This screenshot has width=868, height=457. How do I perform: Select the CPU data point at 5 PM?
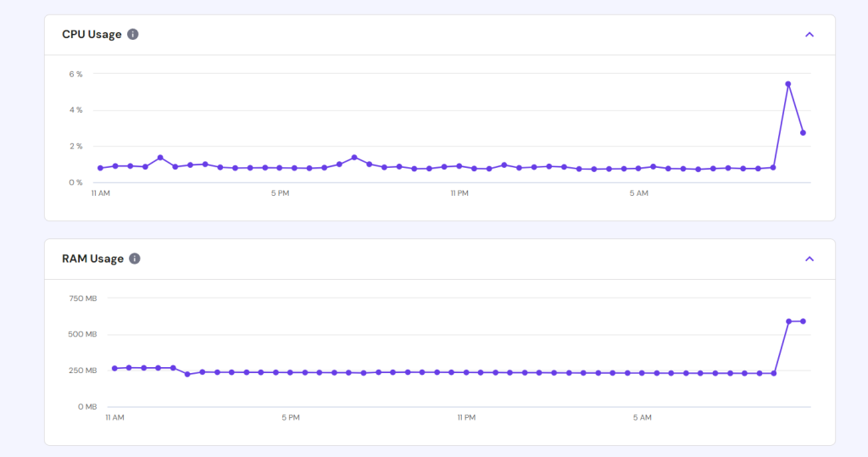280,168
